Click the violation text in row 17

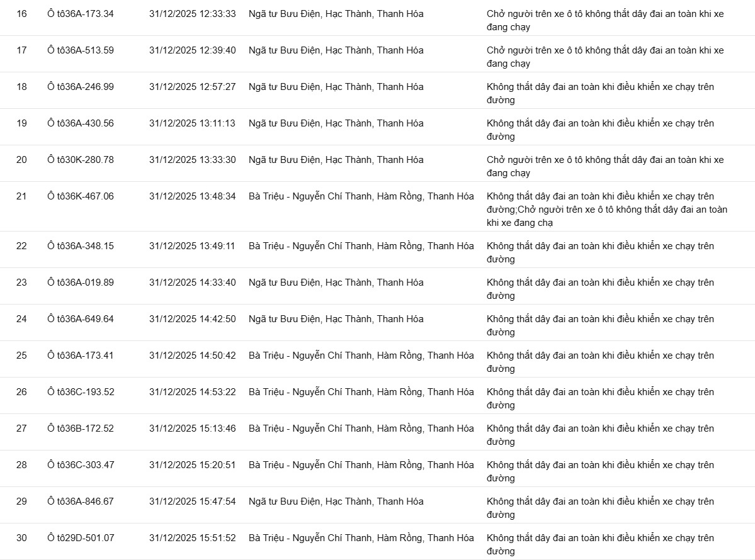click(605, 57)
